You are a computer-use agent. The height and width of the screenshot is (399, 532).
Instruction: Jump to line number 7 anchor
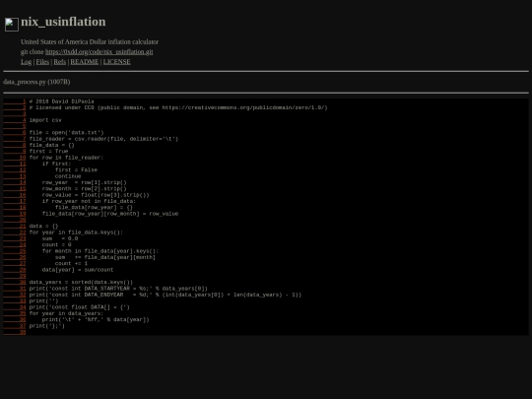[15, 139]
